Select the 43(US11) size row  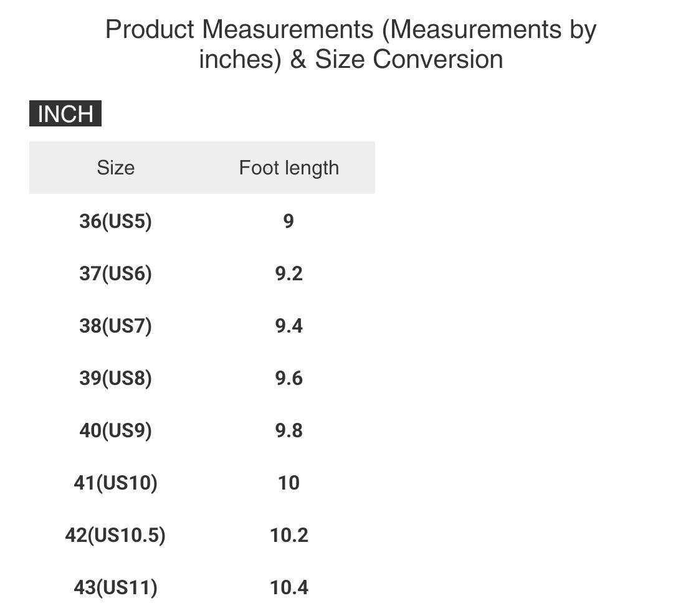(x=115, y=587)
